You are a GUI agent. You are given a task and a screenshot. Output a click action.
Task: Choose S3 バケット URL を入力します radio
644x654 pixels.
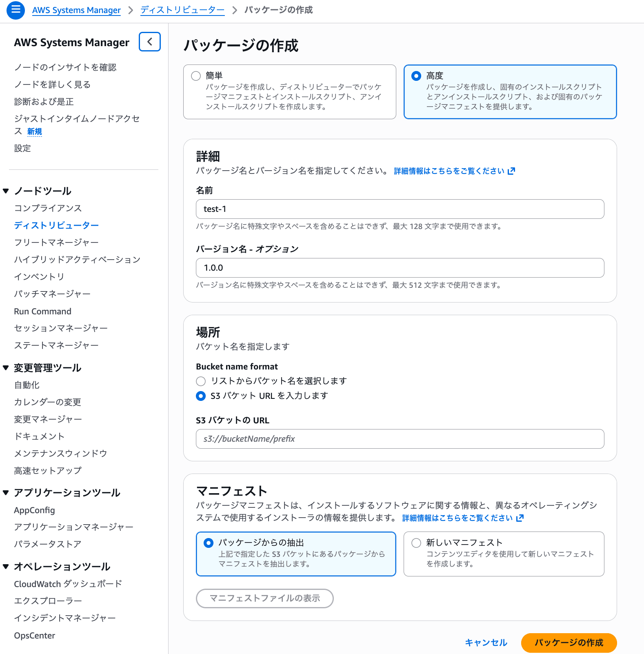coord(201,396)
